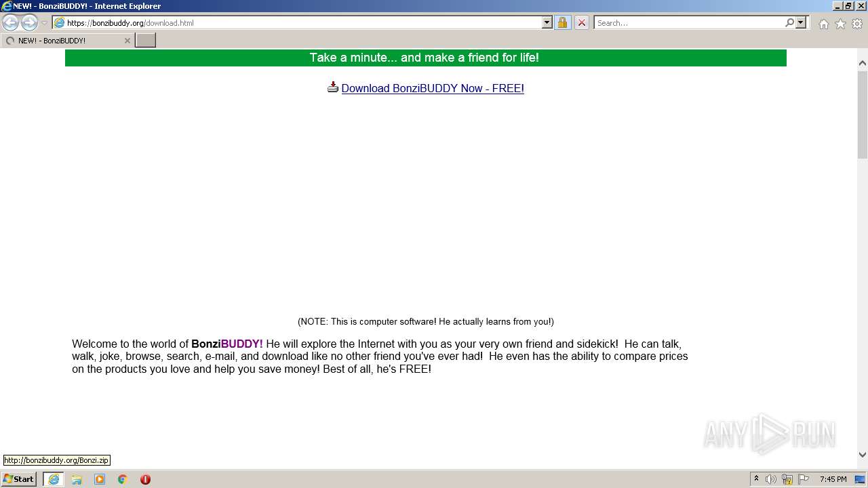Go forward using the Forward arrow button
The image size is (868, 488).
(x=29, y=23)
